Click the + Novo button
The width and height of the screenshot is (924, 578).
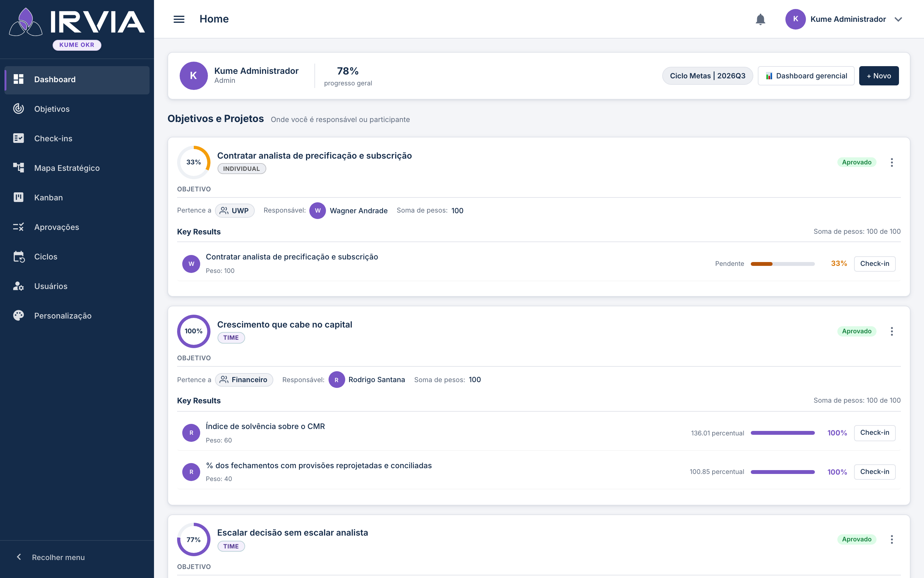pos(878,76)
